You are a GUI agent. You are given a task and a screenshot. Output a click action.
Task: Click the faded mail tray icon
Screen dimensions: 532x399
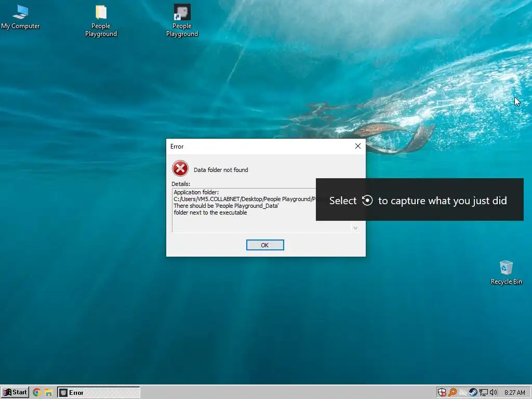(x=463, y=393)
